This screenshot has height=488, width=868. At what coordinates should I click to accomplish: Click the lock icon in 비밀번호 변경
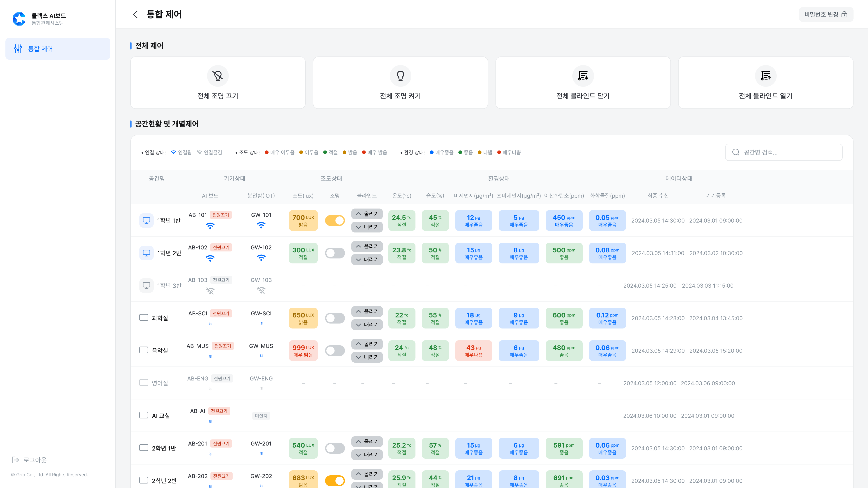[844, 14]
